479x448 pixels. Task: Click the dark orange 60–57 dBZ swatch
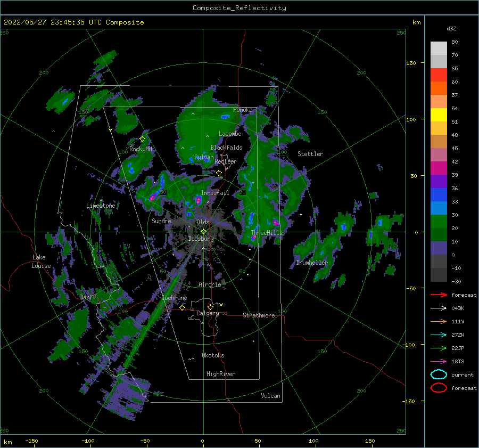439,88
